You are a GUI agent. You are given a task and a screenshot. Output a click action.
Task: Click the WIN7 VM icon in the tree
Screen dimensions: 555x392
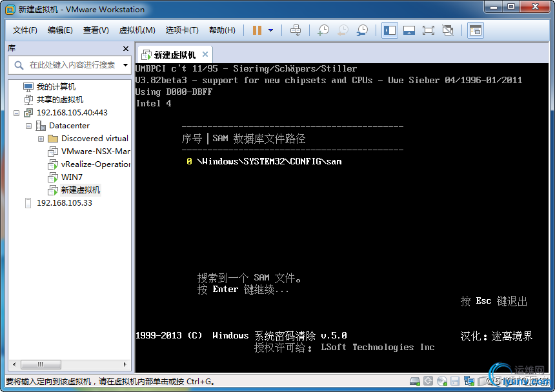[x=53, y=177]
